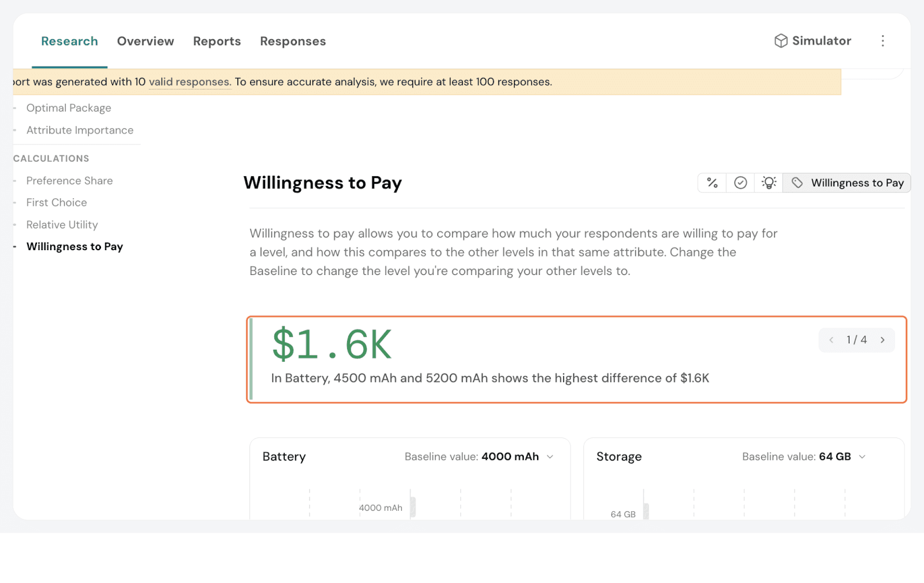
Task: Click the valid responses link
Action: [x=189, y=82]
